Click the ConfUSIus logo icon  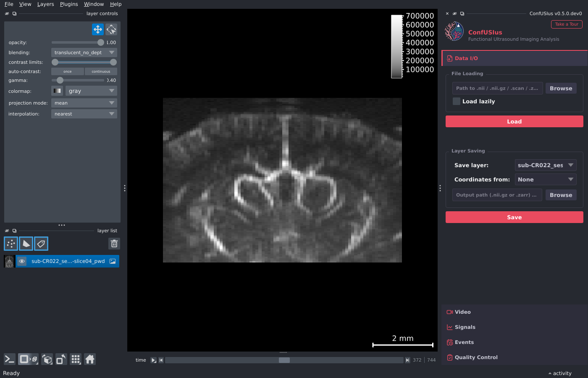[x=454, y=31]
